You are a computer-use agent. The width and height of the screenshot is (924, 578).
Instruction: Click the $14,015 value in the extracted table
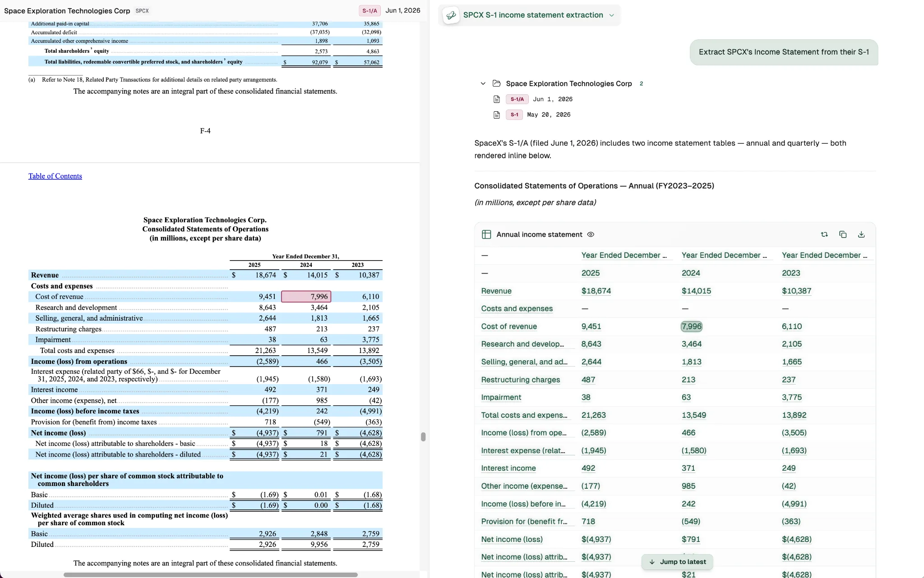[x=696, y=291]
